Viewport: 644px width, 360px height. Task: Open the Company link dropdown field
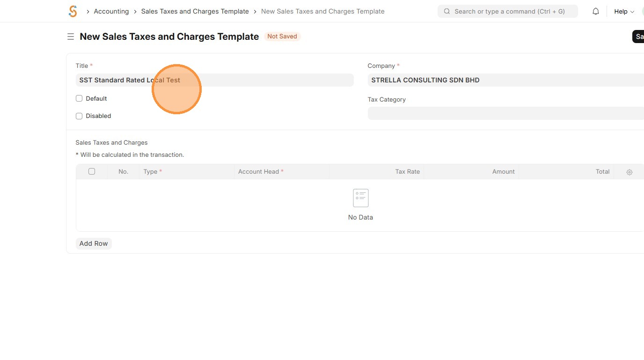[505, 80]
